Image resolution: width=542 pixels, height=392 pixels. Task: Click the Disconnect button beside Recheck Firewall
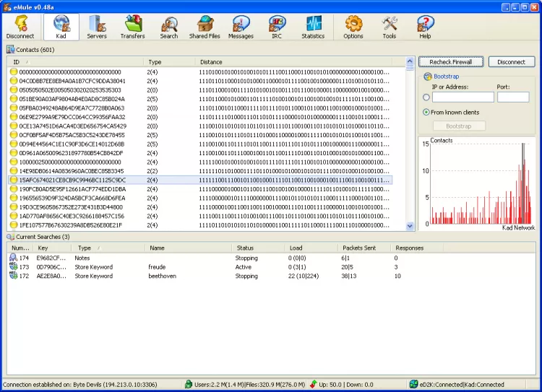[511, 62]
